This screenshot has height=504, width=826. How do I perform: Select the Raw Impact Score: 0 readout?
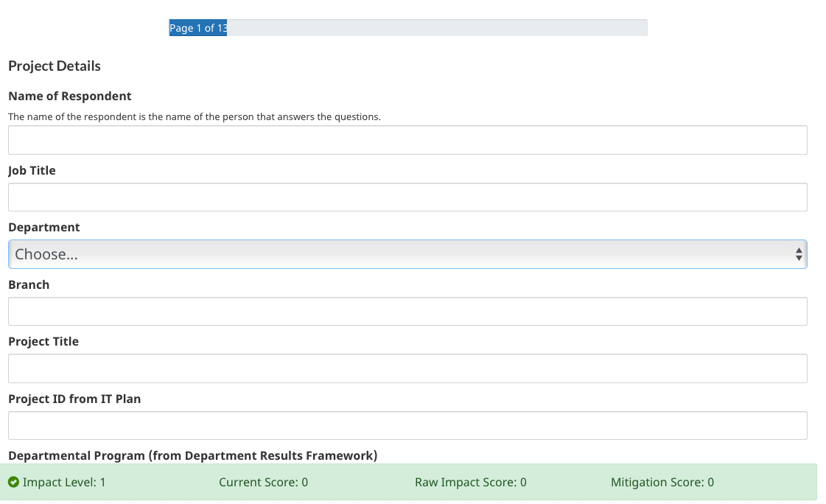click(x=470, y=483)
